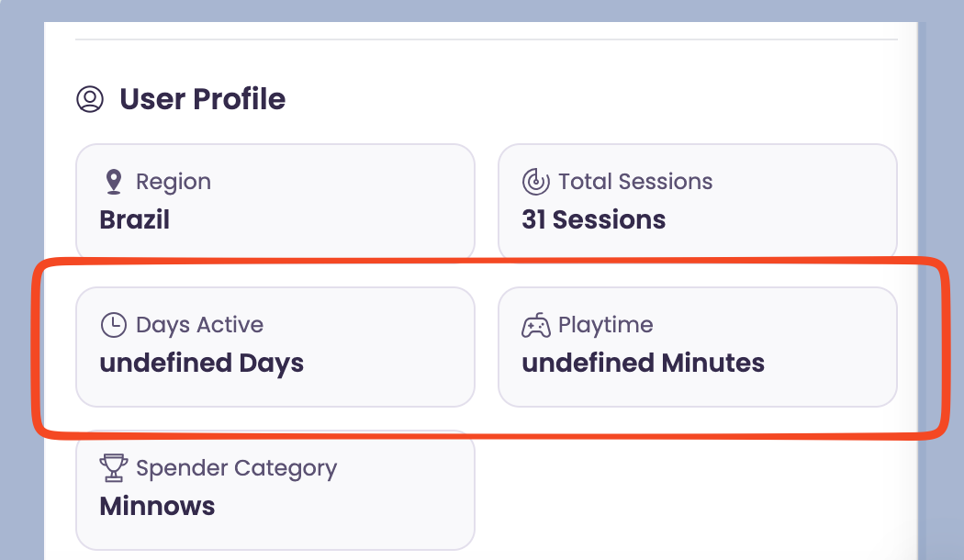
Task: Select the 31 Sessions value
Action: (593, 220)
